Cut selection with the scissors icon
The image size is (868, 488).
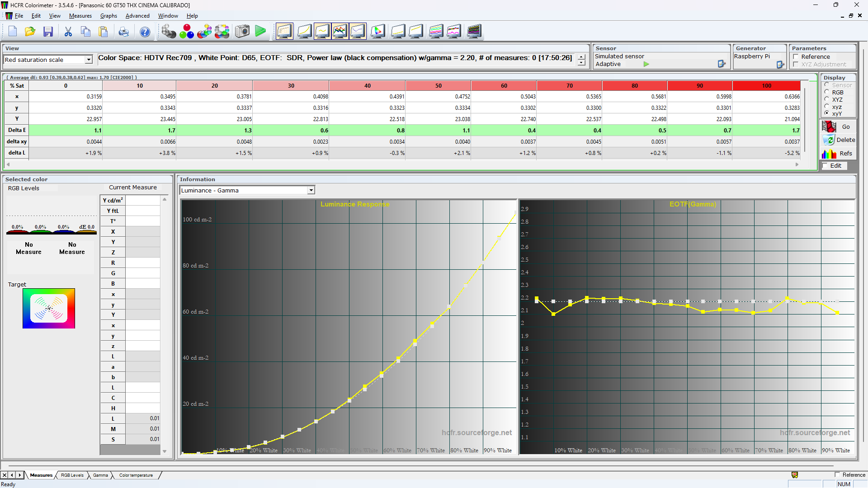[68, 31]
